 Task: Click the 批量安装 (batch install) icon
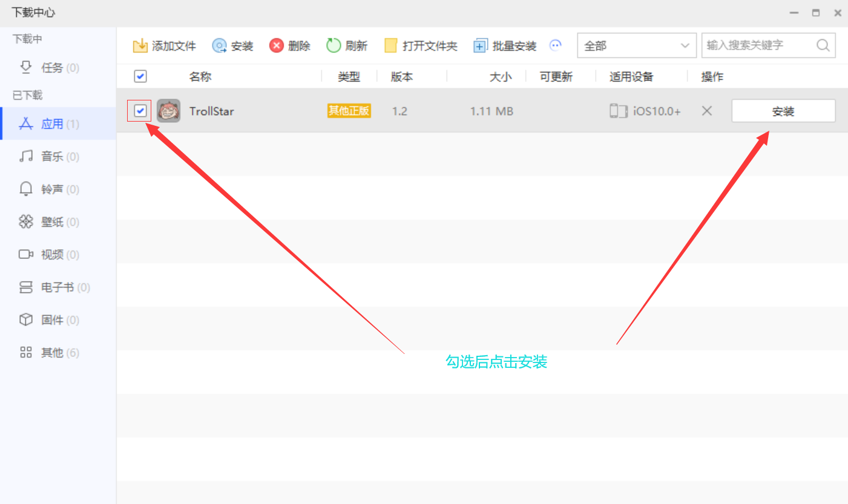(x=481, y=46)
